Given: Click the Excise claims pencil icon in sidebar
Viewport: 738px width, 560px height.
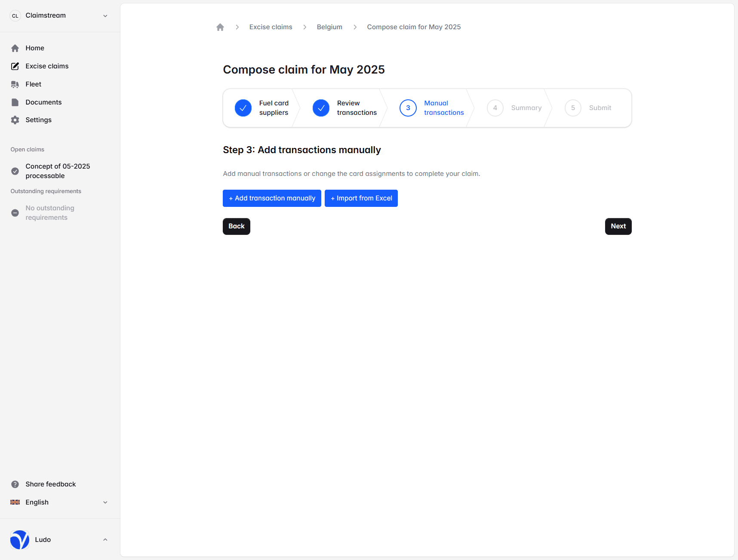Looking at the screenshot, I should [x=15, y=66].
